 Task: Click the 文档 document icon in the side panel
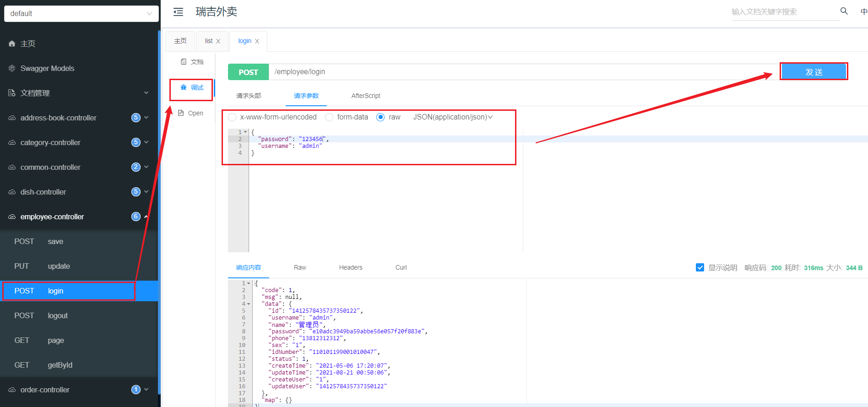tap(184, 62)
